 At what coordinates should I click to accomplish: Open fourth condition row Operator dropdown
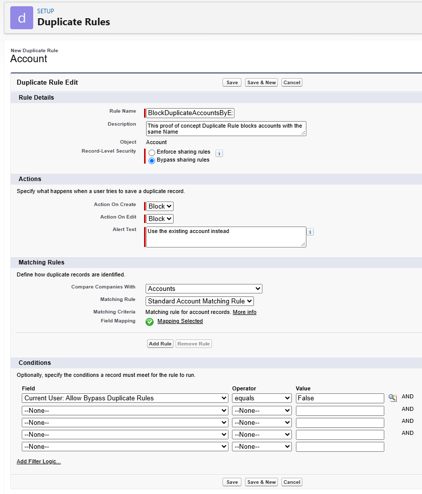(x=262, y=435)
